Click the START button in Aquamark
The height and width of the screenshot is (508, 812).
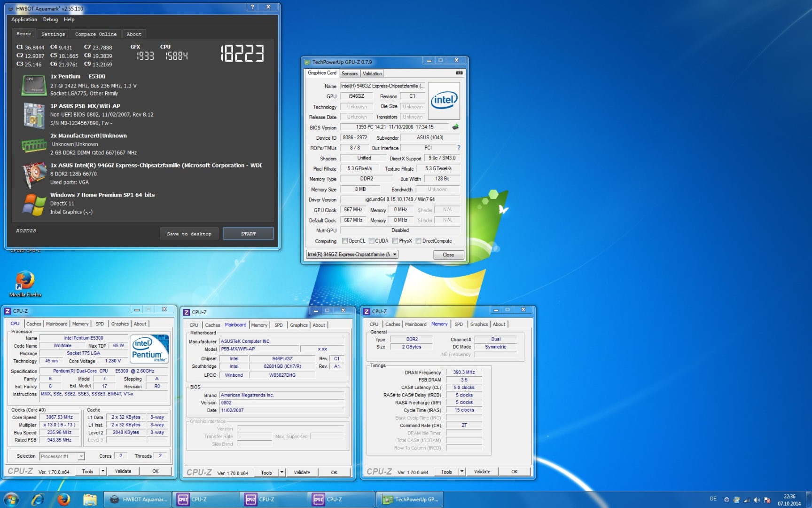pos(248,234)
